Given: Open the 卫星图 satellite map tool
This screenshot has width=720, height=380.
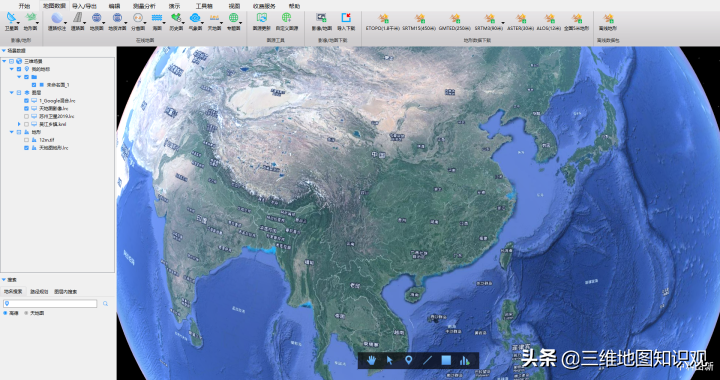Looking at the screenshot, I should tap(11, 21).
